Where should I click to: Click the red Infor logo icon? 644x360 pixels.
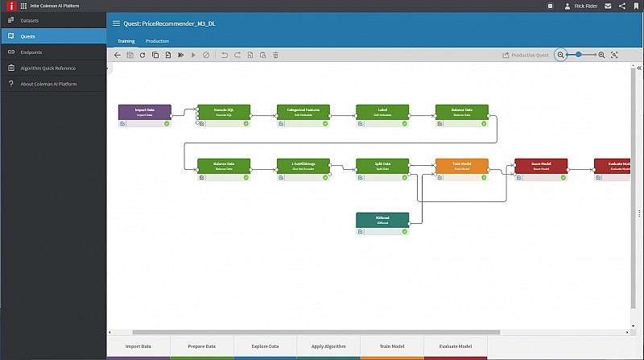point(11,6)
